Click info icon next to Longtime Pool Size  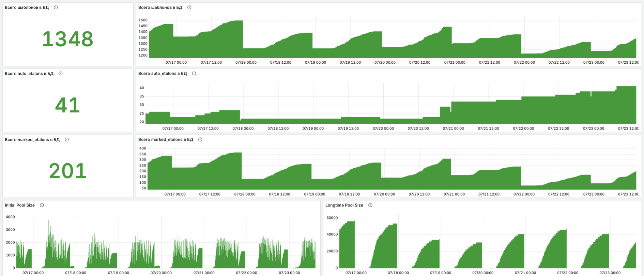pos(370,205)
